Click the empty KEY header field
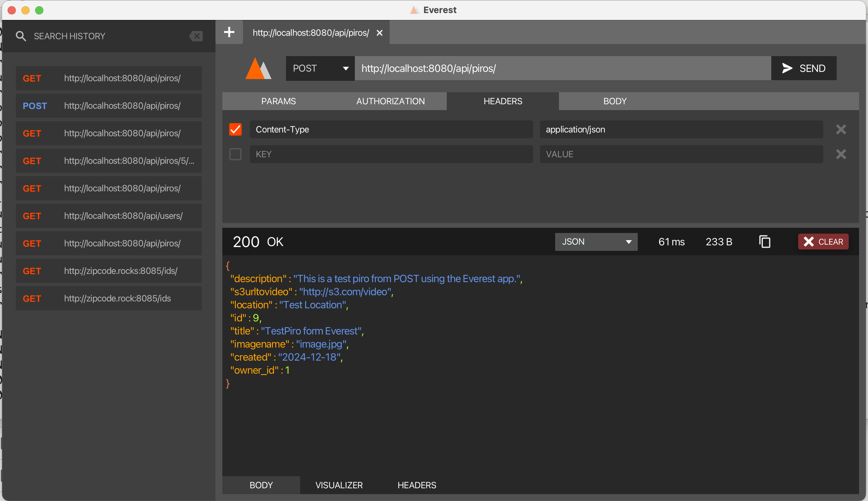This screenshot has width=868, height=501. 391,154
